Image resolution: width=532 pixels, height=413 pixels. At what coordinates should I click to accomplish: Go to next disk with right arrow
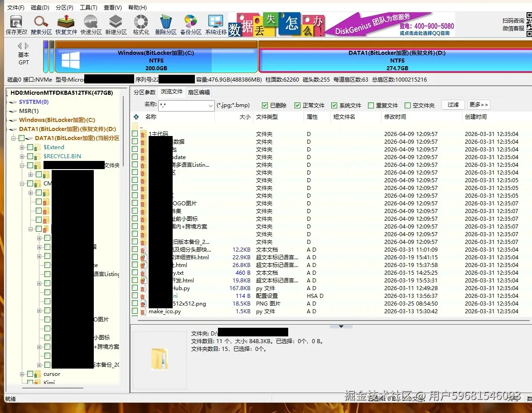tap(27, 46)
